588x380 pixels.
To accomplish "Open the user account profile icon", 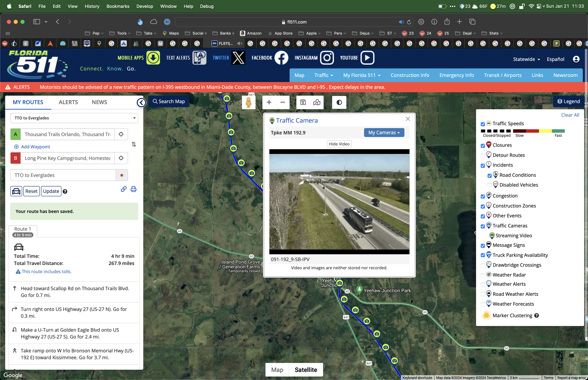I will [576, 59].
